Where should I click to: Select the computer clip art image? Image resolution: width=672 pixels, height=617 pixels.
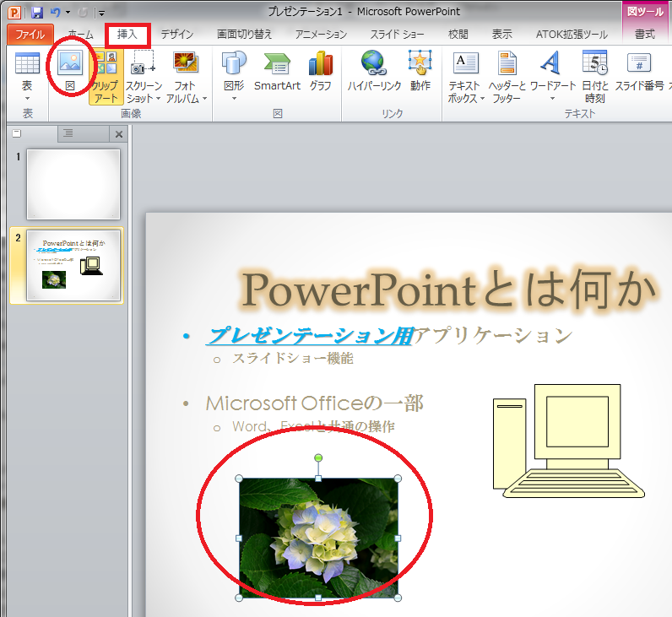pos(569,441)
